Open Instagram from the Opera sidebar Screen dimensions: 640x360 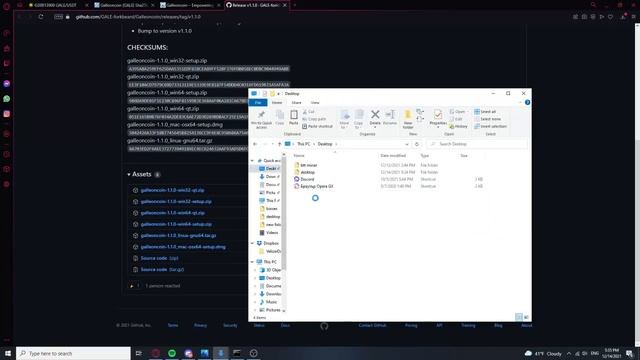point(7,114)
